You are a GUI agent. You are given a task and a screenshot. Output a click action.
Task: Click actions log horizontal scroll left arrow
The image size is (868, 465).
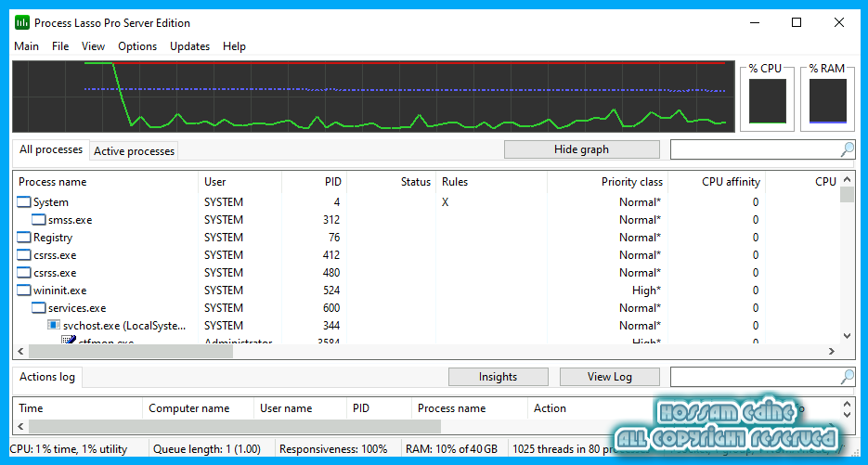(21, 426)
